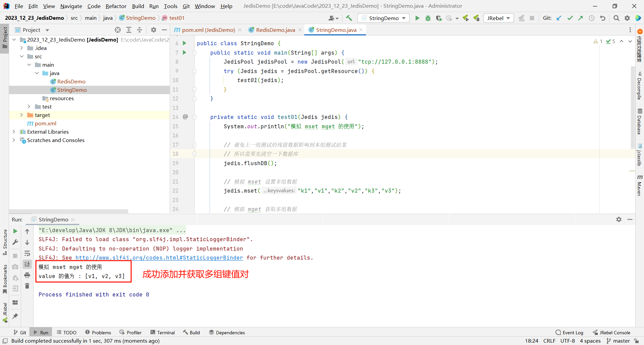Open Maven side panel
644x345 pixels.
click(640, 185)
